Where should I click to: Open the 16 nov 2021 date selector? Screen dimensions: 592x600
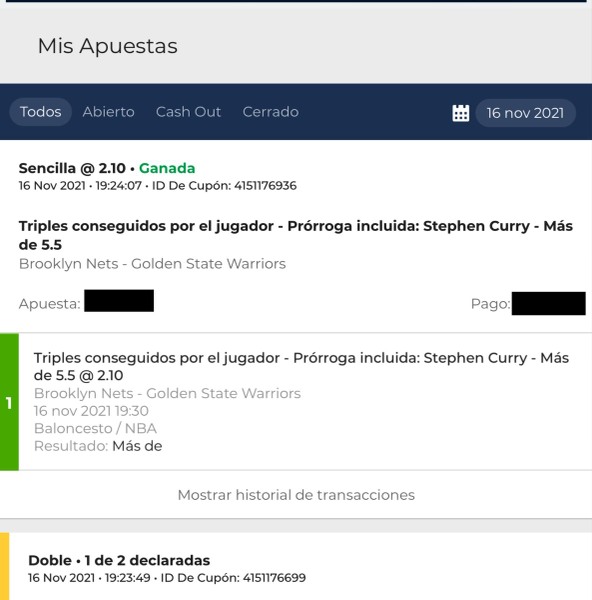click(x=525, y=113)
